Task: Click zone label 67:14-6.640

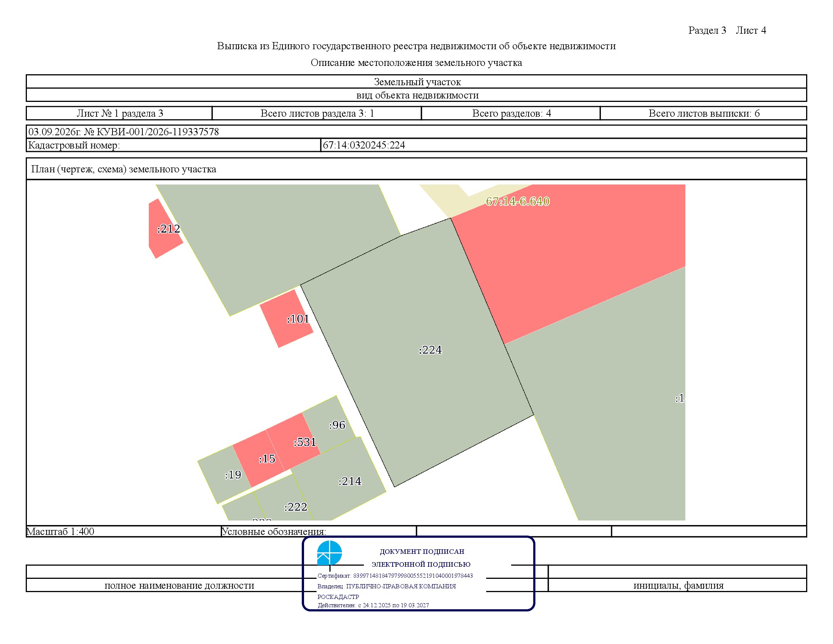Action: tap(518, 201)
